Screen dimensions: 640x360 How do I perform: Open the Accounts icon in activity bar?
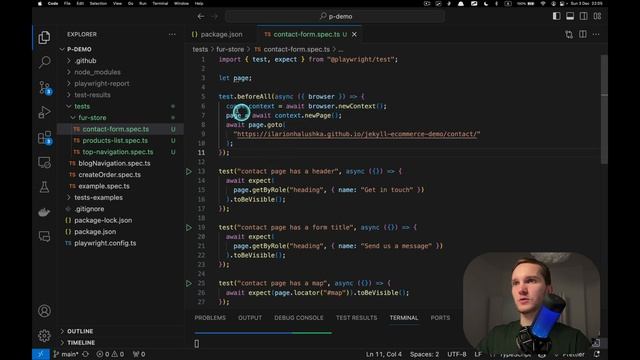pyautogui.click(x=44, y=311)
